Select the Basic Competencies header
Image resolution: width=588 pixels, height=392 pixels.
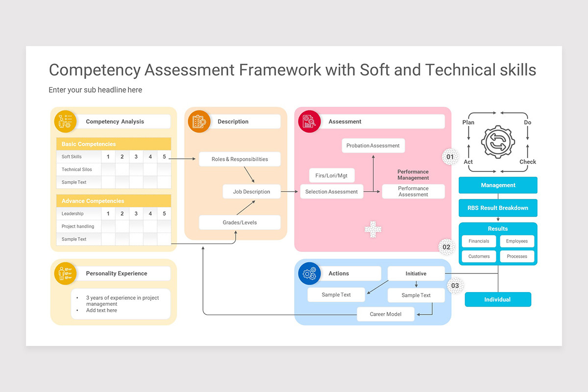[113, 144]
